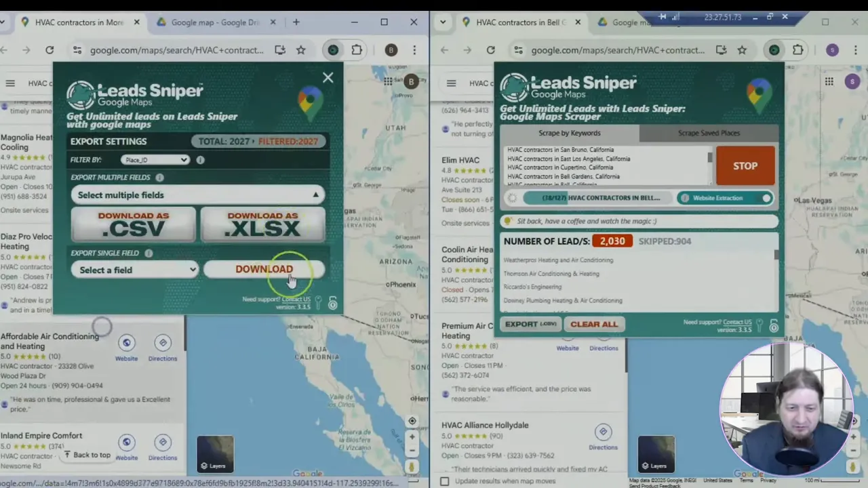Switch to Google map - Google Drive tab
This screenshot has width=868, height=488.
[x=214, y=22]
